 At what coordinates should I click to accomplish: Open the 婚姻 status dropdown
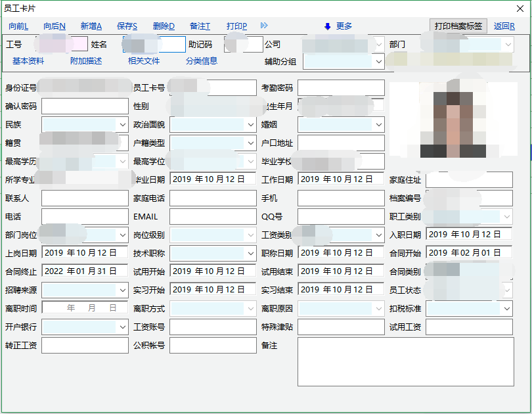point(378,124)
